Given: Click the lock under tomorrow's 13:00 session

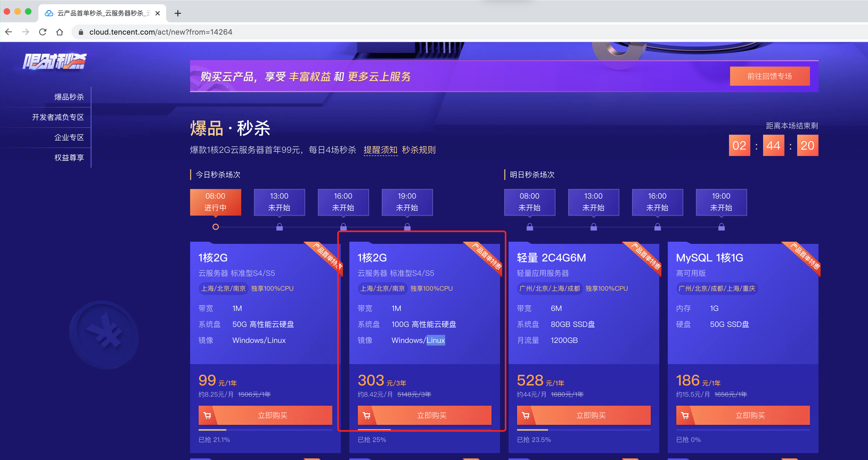Looking at the screenshot, I should pos(594,227).
